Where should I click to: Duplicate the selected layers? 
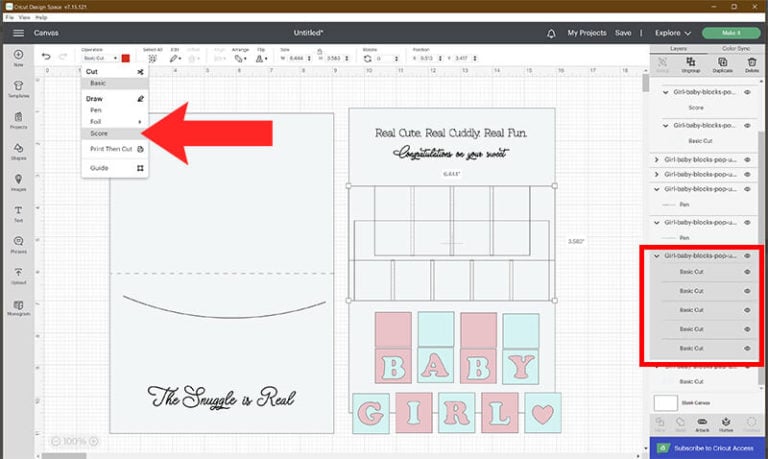(722, 64)
